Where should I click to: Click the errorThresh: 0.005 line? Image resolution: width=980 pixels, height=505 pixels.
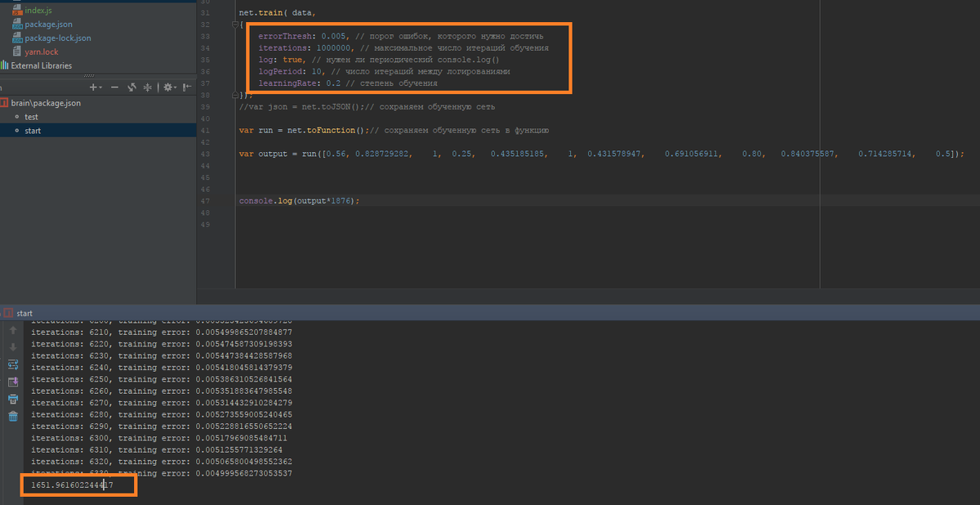(401, 37)
